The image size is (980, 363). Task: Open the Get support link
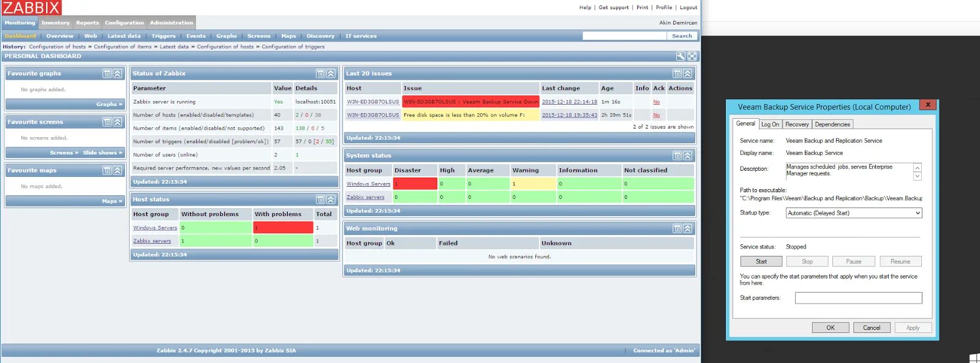click(x=614, y=7)
